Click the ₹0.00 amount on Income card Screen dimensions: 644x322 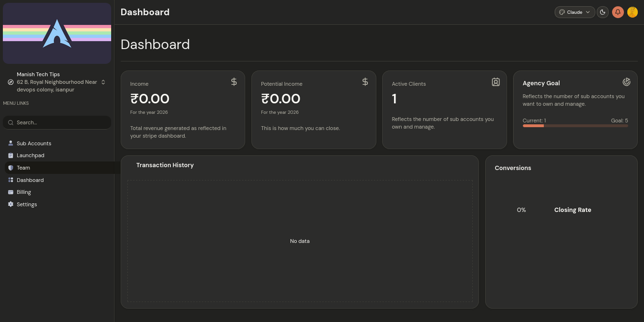[150, 99]
